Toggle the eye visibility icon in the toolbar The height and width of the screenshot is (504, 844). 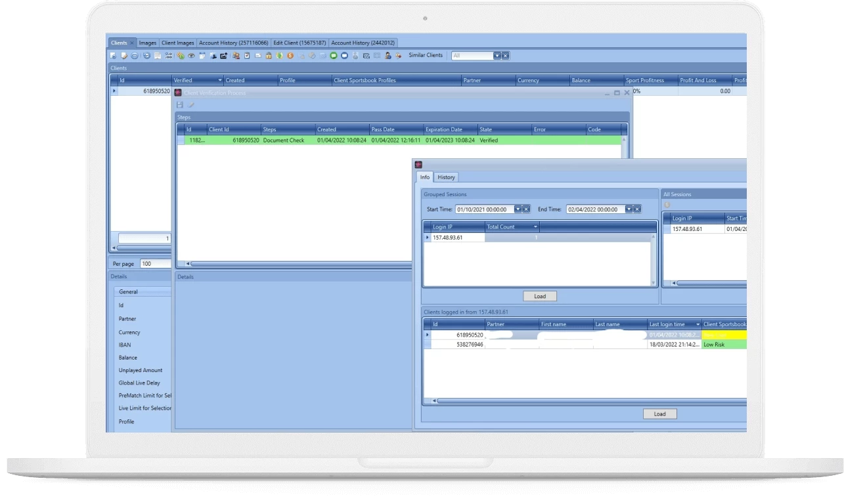[192, 55]
